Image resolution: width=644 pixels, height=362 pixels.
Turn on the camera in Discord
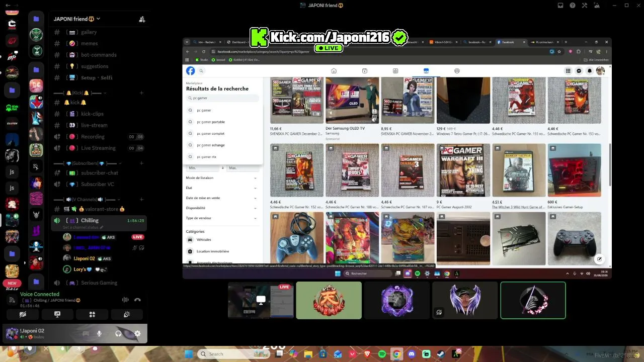23,314
